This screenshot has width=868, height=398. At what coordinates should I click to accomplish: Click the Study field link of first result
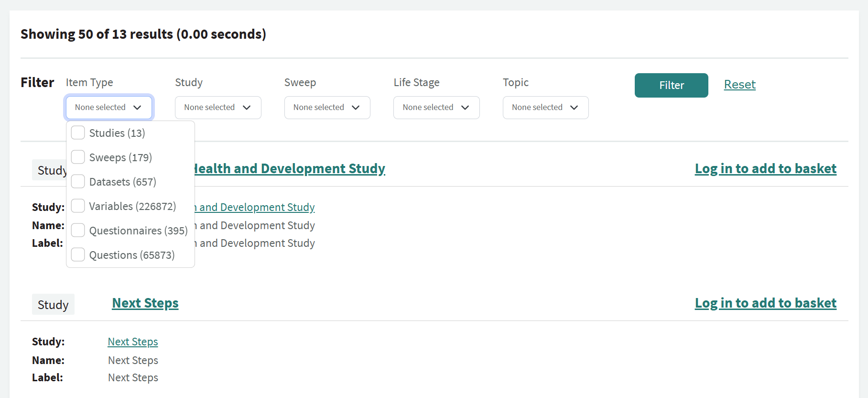pos(256,207)
